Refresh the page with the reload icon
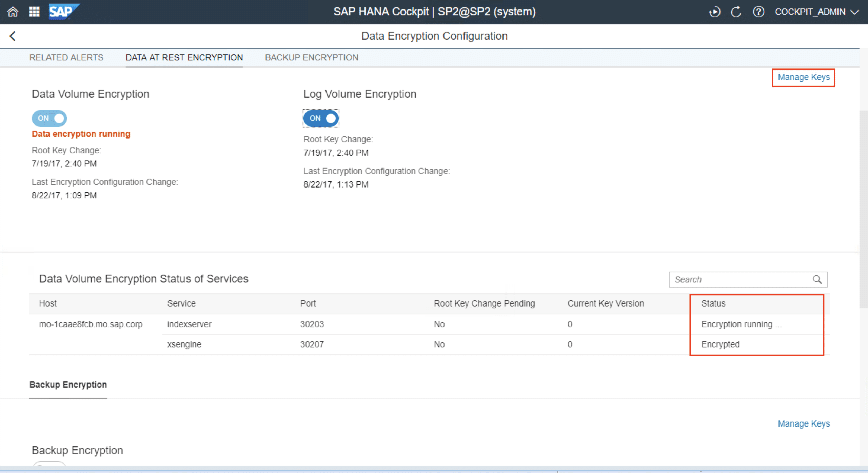Screen dimensions: 868x473 (x=736, y=12)
